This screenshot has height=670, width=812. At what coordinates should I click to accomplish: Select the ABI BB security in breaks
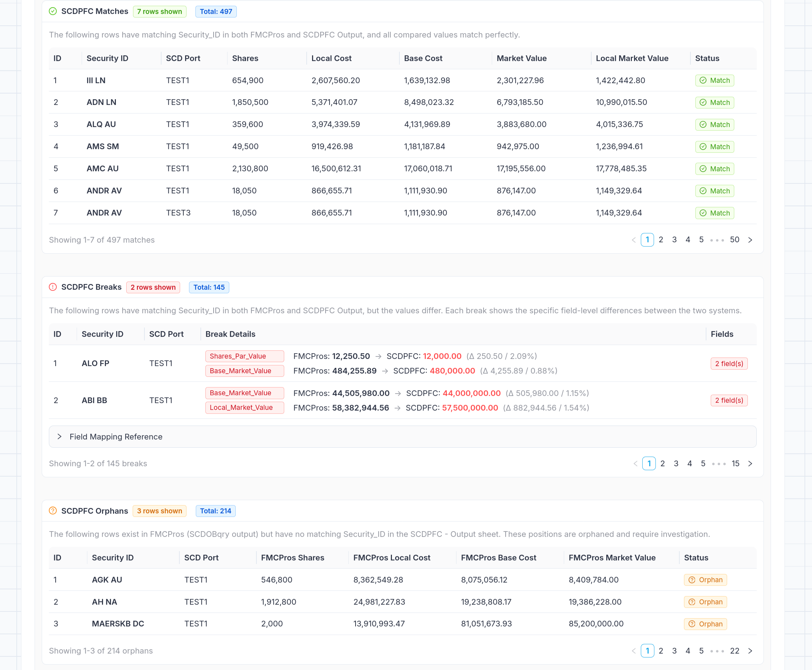(94, 400)
